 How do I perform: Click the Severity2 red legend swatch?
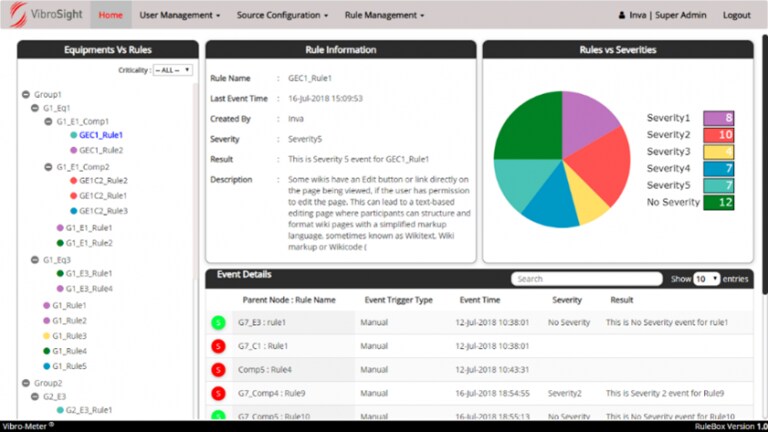coord(719,135)
